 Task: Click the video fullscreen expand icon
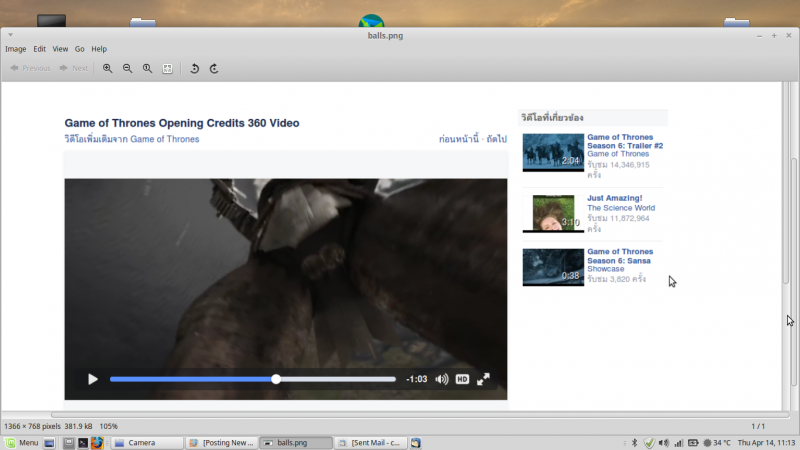483,379
